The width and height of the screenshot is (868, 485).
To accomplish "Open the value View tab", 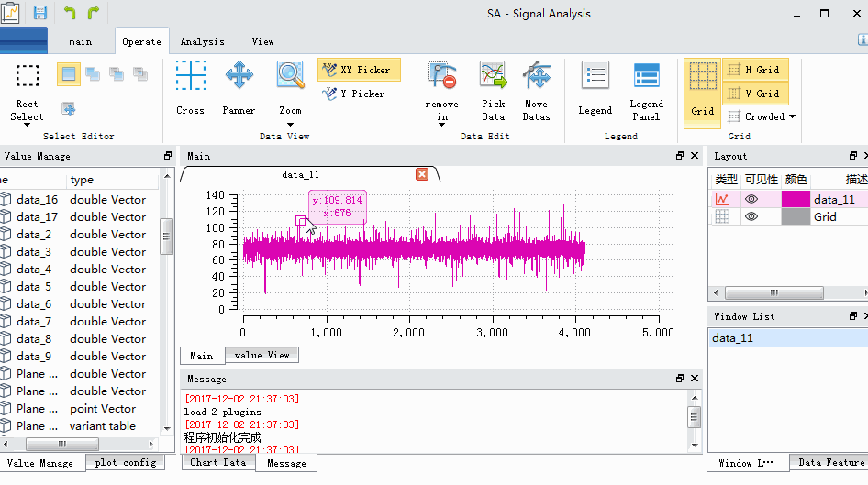I will 262,355.
